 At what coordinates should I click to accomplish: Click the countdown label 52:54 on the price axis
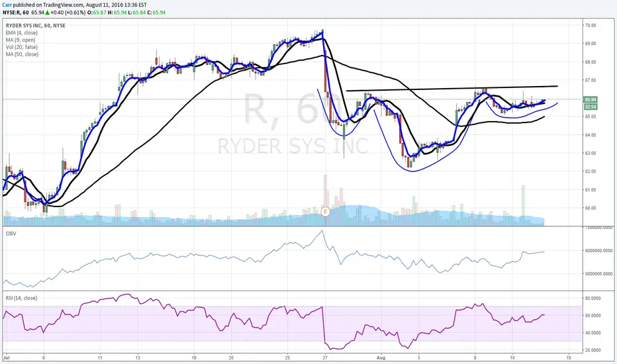pos(591,107)
